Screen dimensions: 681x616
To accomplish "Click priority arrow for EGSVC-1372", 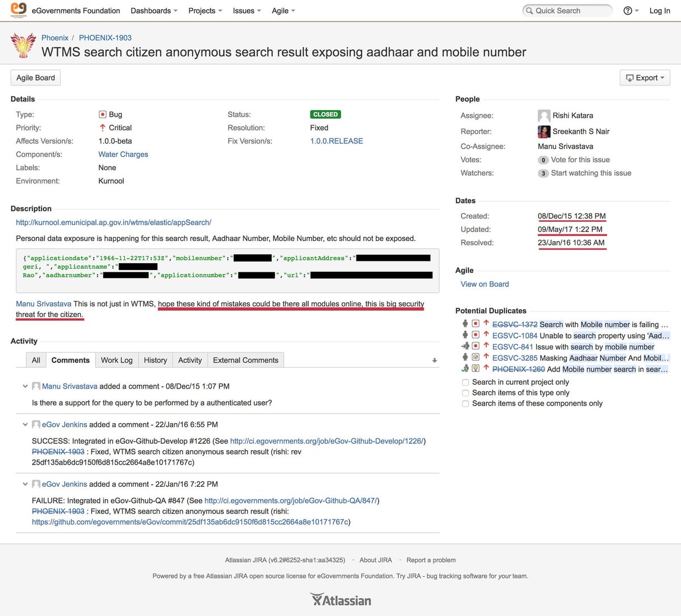I will pos(486,324).
